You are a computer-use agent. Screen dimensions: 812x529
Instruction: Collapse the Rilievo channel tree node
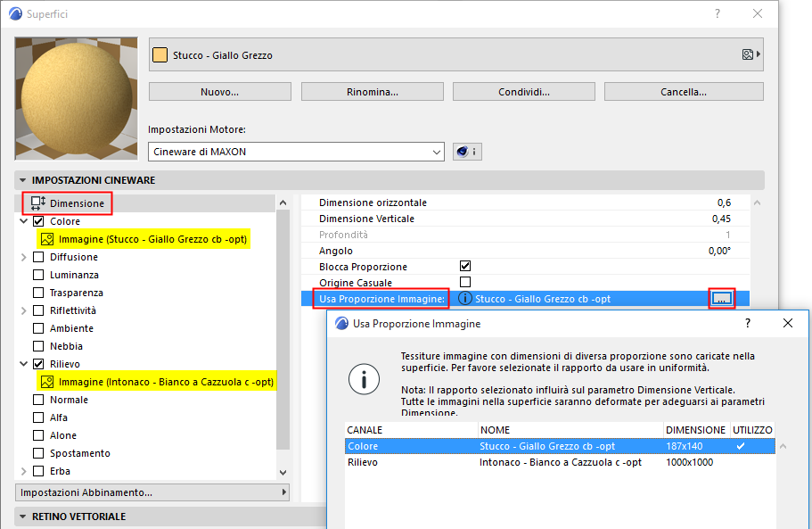[23, 364]
